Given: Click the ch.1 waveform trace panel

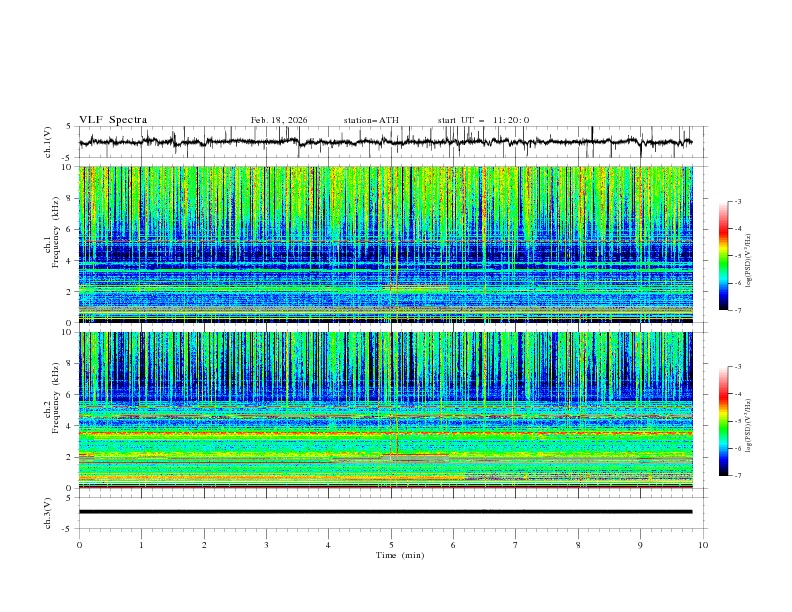Looking at the screenshot, I should pyautogui.click(x=392, y=142).
